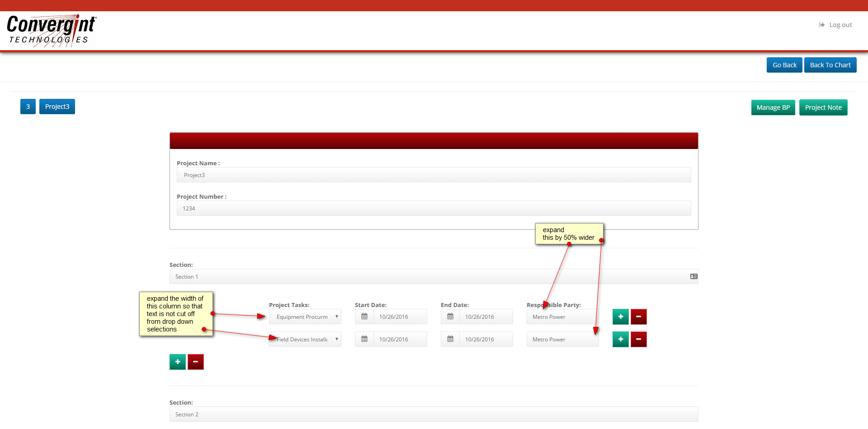The width and height of the screenshot is (868, 429).
Task: Click the Section 2 name field
Action: (x=434, y=414)
